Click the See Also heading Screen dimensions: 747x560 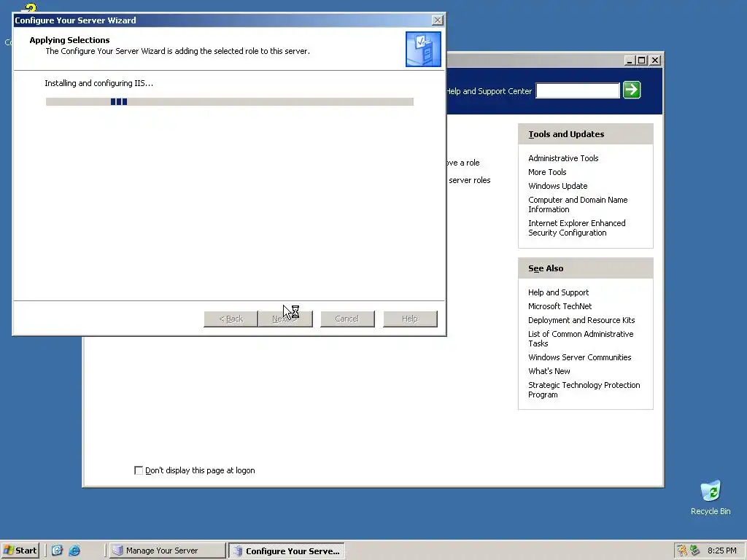pyautogui.click(x=546, y=268)
